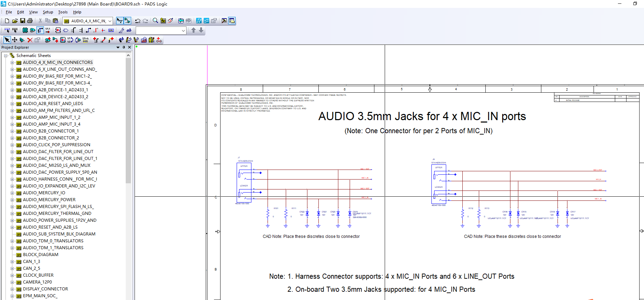Select the CAMERA_12P0 sheet
Screen dimensions: 644x300
37,282
